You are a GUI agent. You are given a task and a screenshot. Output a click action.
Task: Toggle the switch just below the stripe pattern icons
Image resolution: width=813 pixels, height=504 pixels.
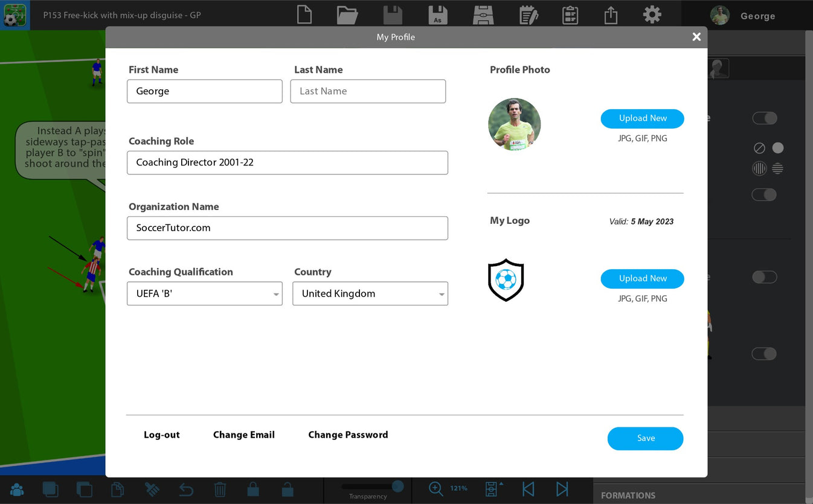point(764,195)
